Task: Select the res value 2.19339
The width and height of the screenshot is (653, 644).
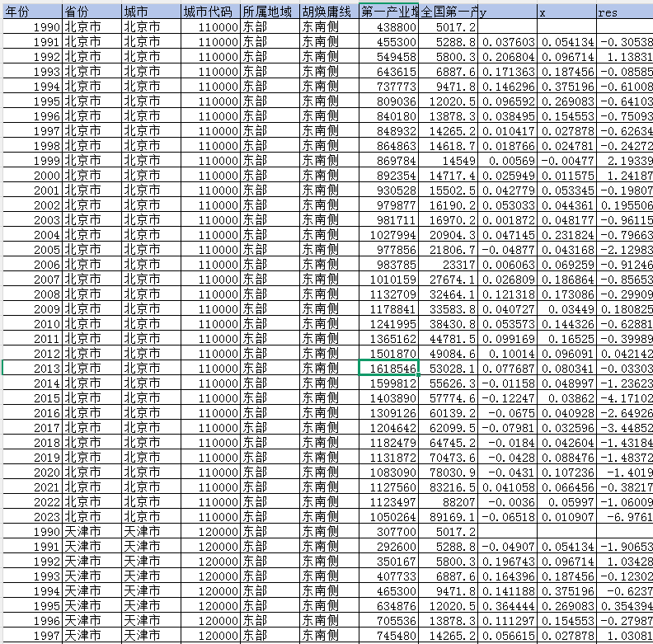Action: (624, 161)
